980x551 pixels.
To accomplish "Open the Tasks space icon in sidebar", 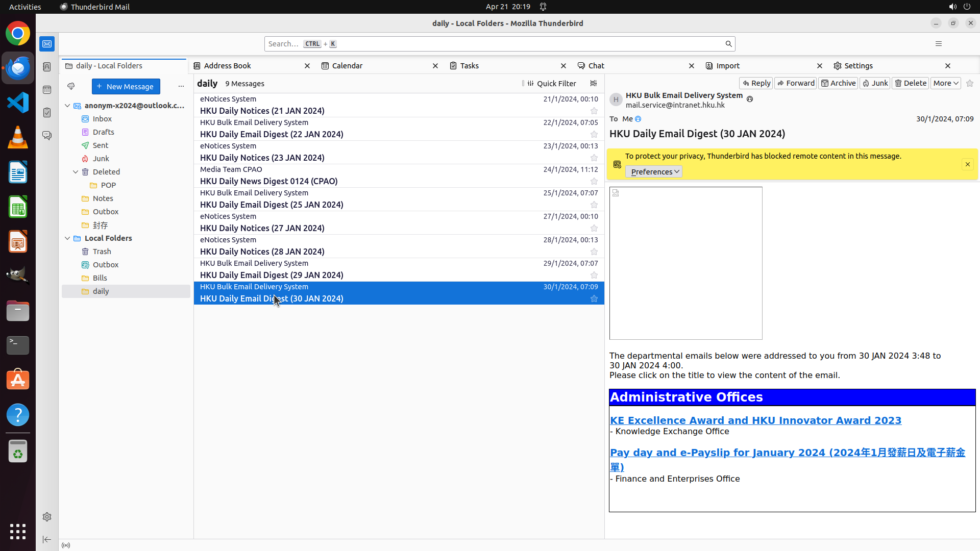I will [x=47, y=113].
